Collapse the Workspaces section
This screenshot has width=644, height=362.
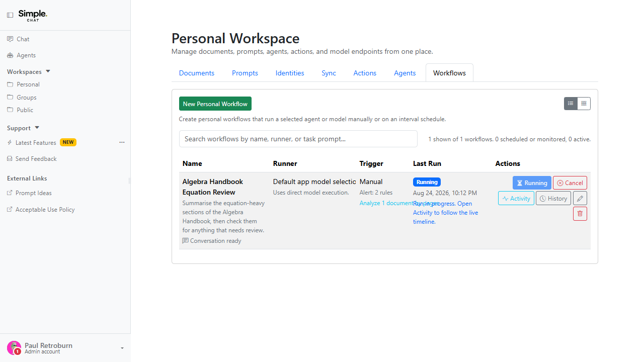[x=48, y=71]
